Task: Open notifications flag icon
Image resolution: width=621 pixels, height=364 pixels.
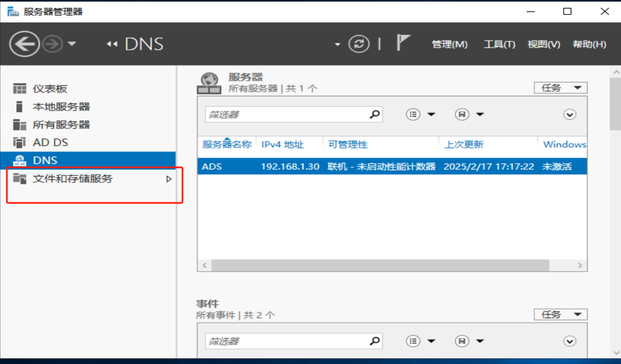Action: click(403, 42)
